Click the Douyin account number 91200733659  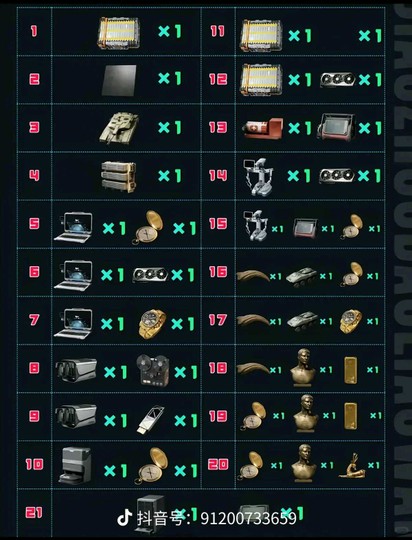[x=248, y=518]
